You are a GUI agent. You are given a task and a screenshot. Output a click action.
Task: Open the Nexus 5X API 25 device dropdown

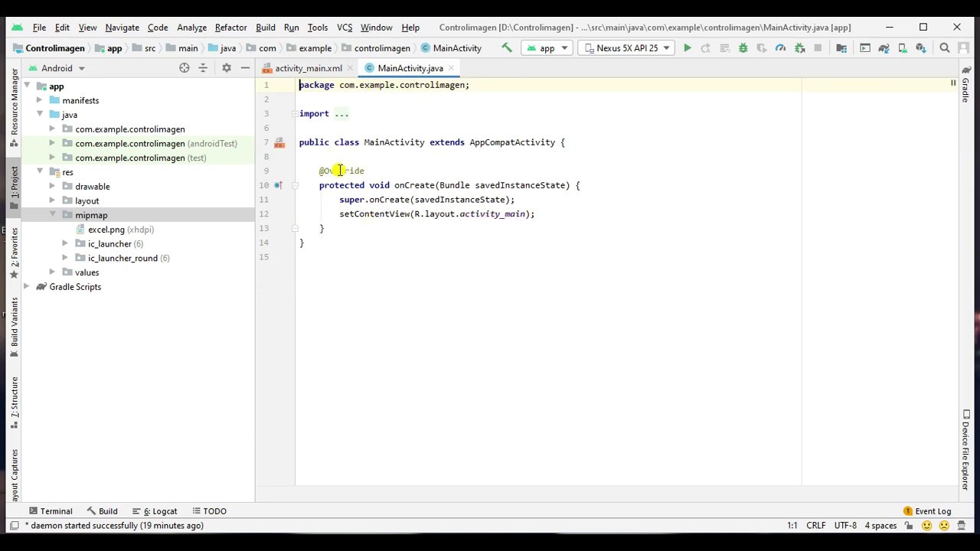(626, 47)
